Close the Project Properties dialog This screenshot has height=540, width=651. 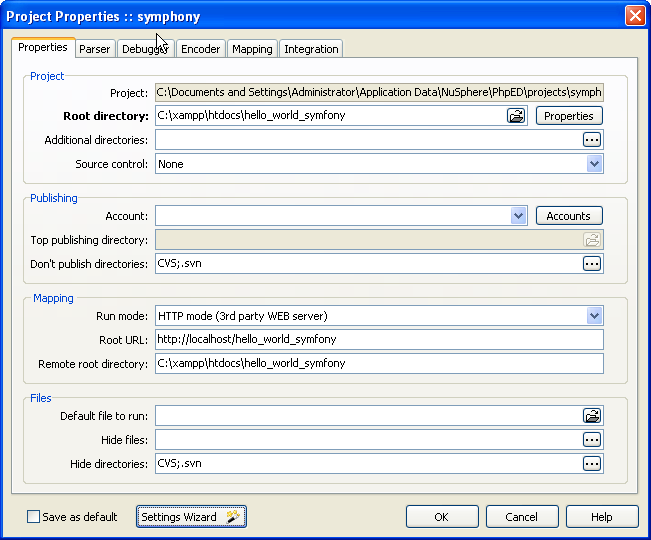pyautogui.click(x=634, y=16)
